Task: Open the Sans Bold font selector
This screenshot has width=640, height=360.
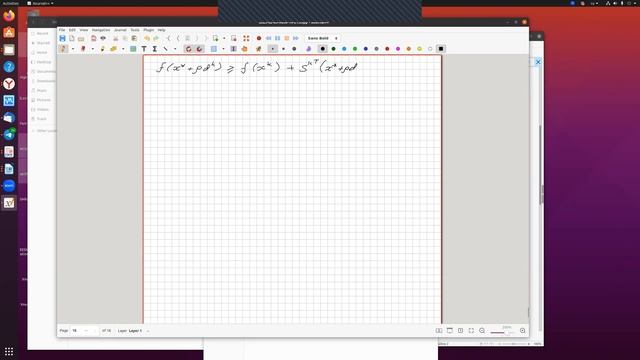Action: tap(322, 38)
